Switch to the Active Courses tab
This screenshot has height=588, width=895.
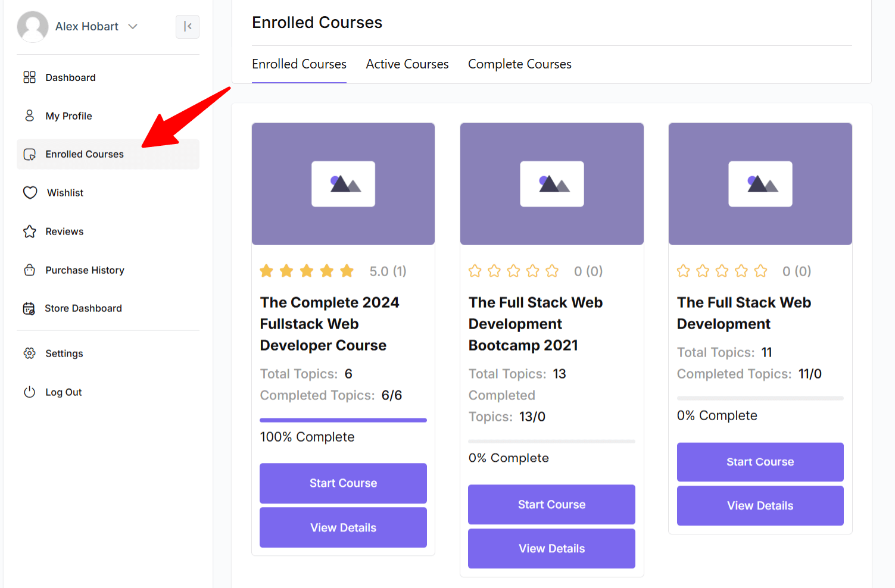point(407,64)
